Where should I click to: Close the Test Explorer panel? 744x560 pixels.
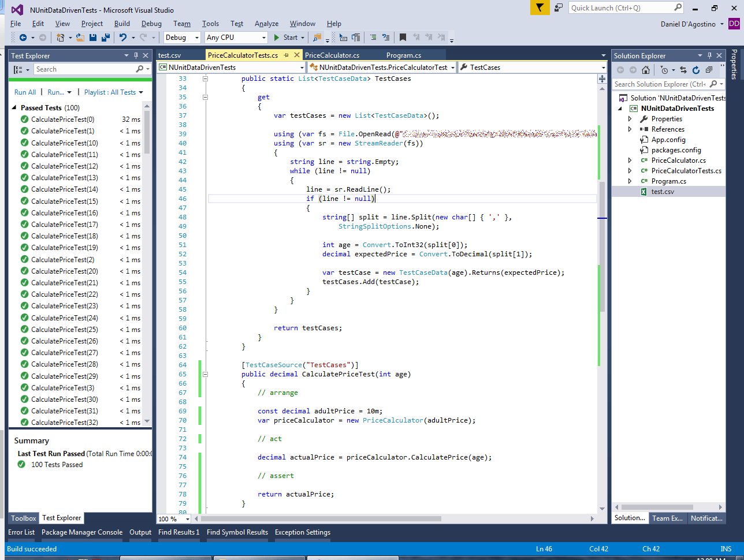point(146,56)
